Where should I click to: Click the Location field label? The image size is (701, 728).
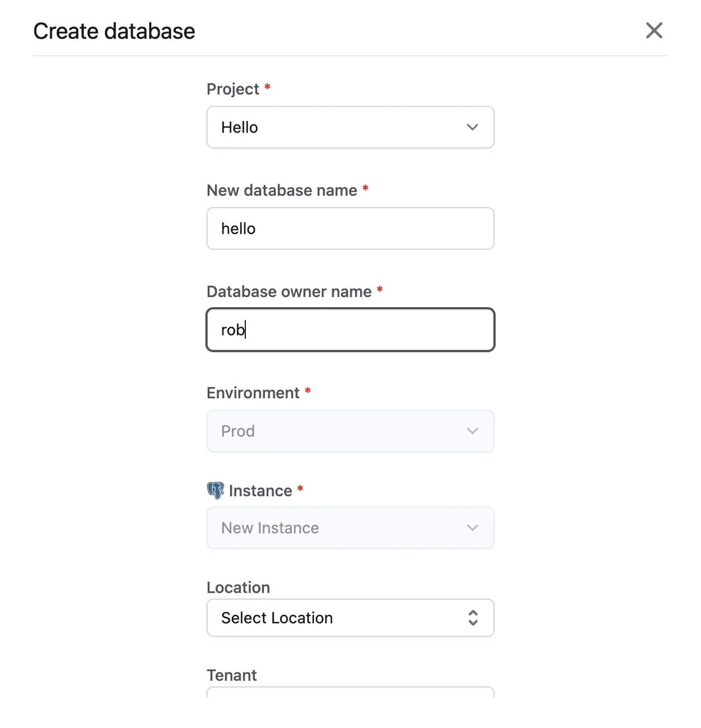[x=238, y=588]
